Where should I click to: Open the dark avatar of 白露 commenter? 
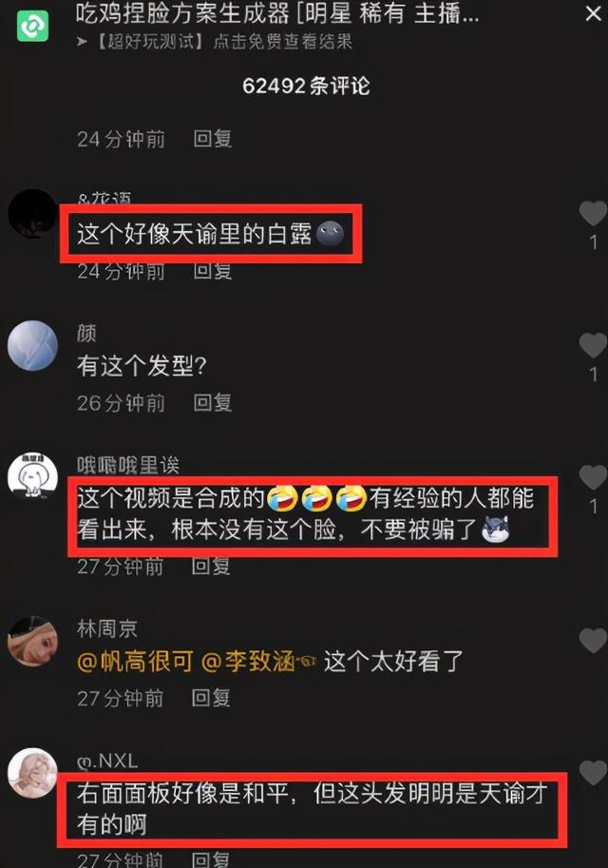32,214
